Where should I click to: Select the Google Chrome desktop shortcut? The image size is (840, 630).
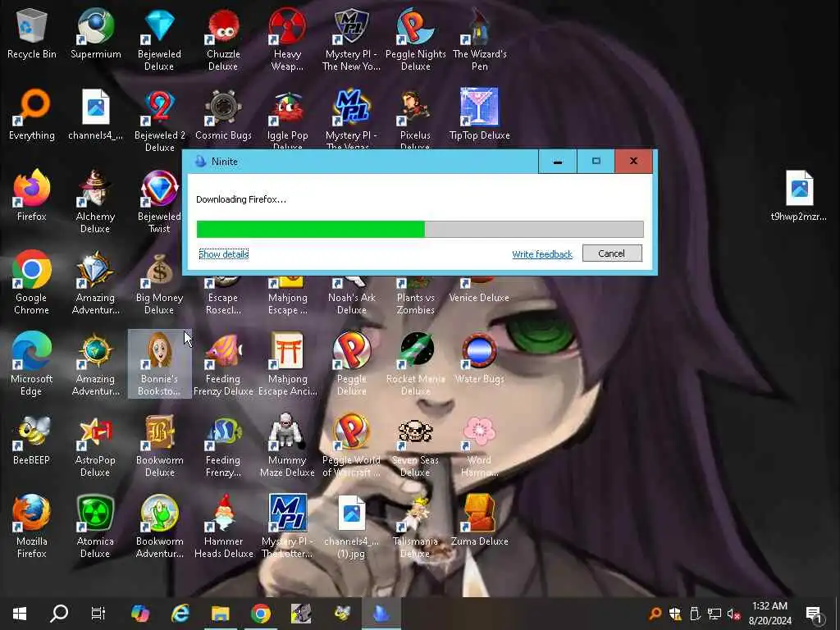coord(32,283)
